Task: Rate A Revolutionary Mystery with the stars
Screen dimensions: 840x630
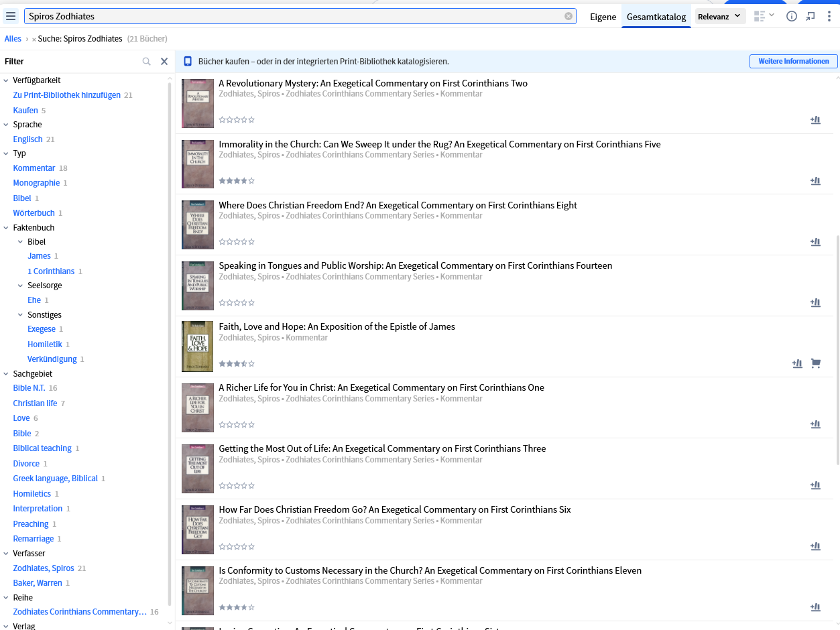Action: pyautogui.click(x=237, y=120)
